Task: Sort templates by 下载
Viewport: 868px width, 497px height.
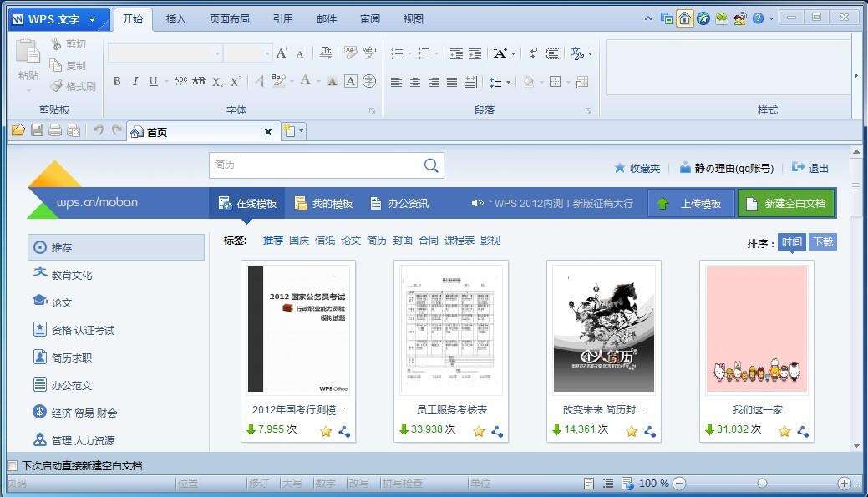Action: click(x=823, y=242)
